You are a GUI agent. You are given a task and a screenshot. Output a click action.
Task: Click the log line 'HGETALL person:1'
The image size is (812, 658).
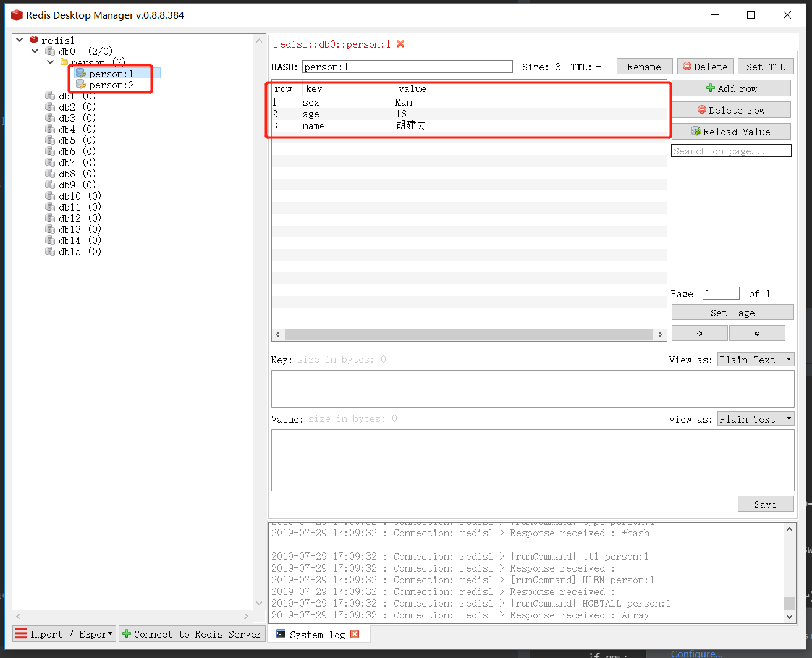(471, 604)
